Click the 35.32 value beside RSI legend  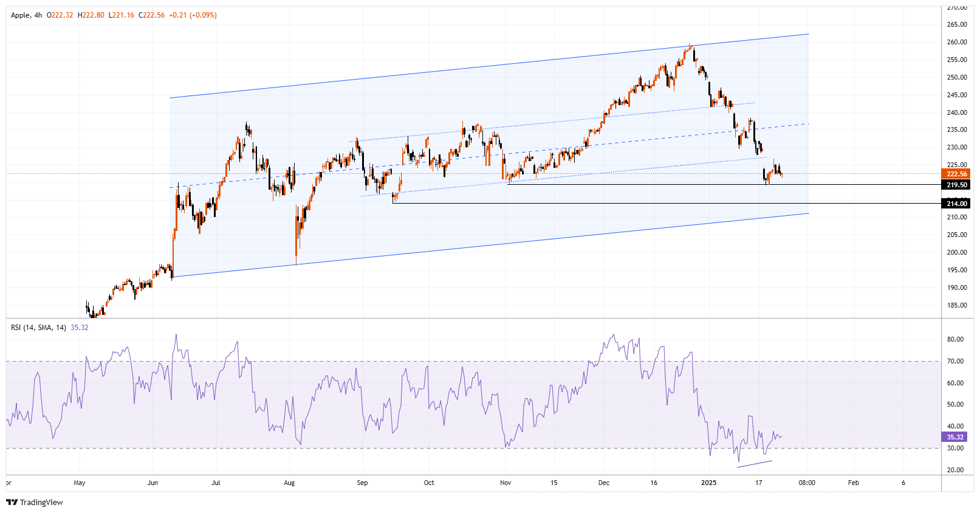click(80, 328)
